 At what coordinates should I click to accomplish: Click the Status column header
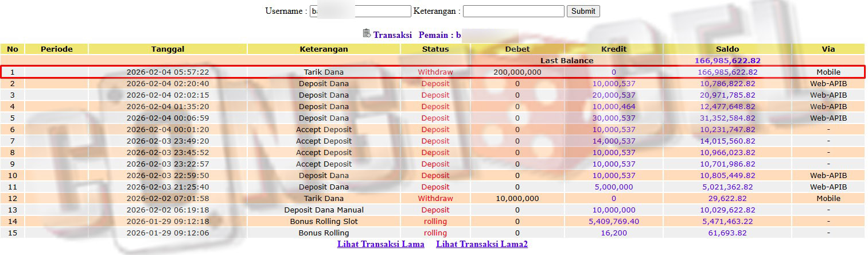pyautogui.click(x=435, y=49)
